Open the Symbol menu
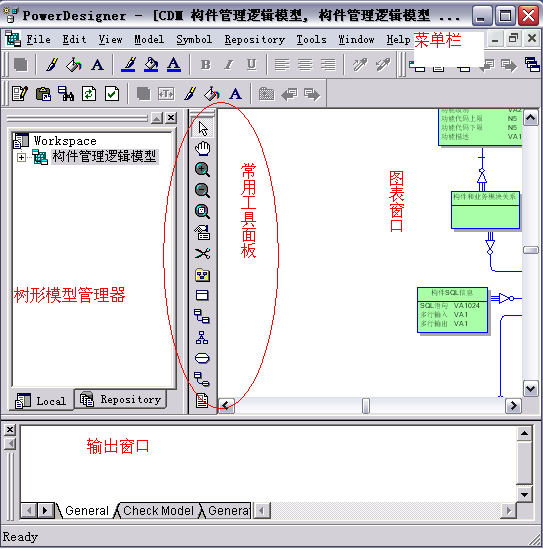The width and height of the screenshot is (543, 549). pyautogui.click(x=194, y=39)
